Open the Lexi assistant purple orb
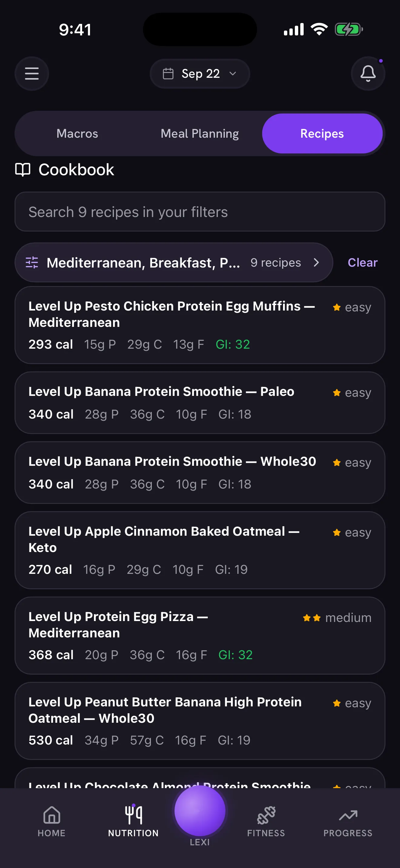The width and height of the screenshot is (400, 868). click(200, 810)
